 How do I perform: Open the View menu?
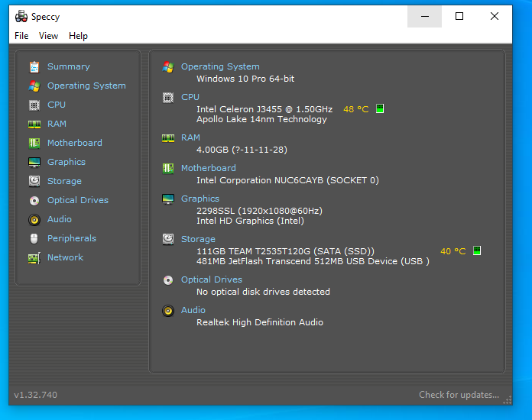coord(48,36)
